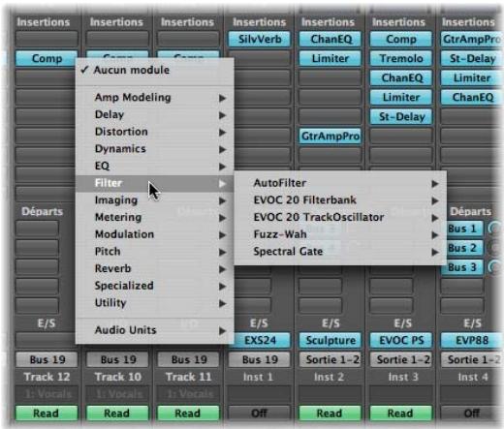Choose Spectral Gate plug-in
This screenshot has width=504, height=429.
(340, 252)
